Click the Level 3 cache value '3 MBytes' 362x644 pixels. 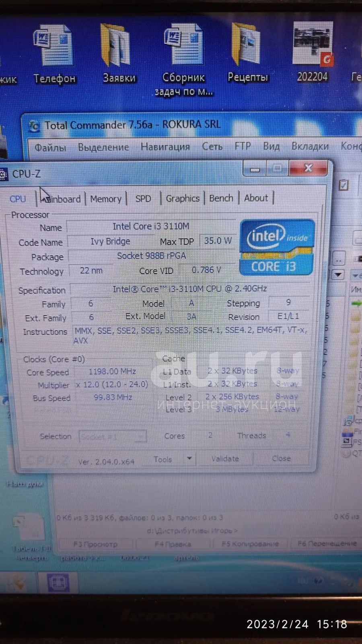pyautogui.click(x=232, y=409)
